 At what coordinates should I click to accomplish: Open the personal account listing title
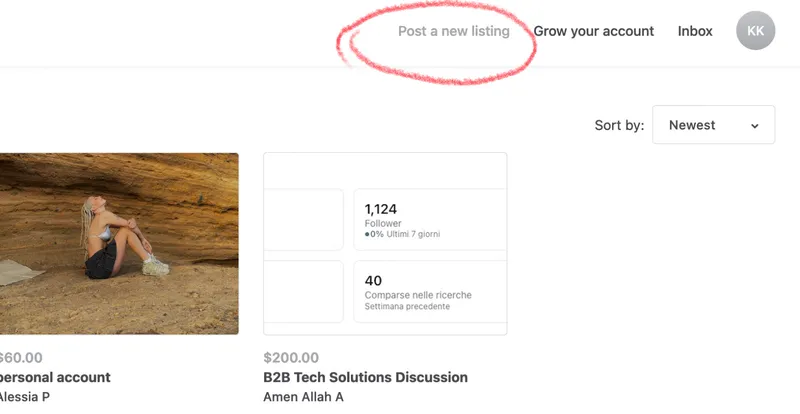pyautogui.click(x=55, y=377)
